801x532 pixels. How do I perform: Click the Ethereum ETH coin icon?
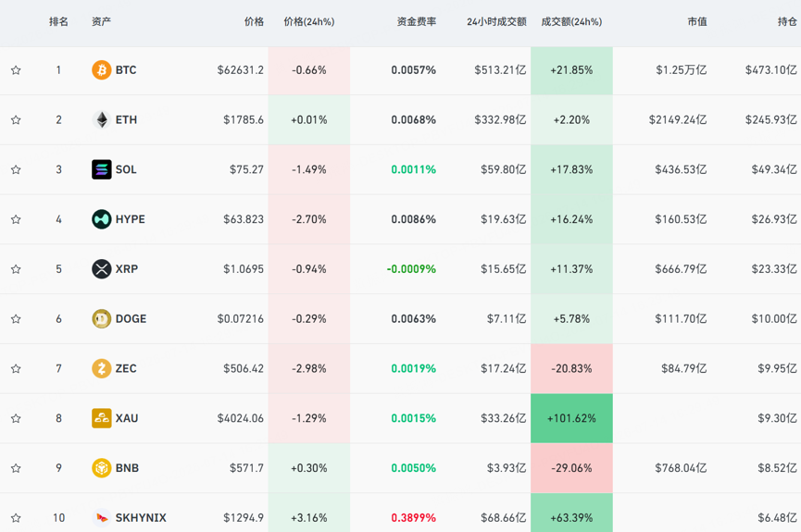pyautogui.click(x=102, y=120)
